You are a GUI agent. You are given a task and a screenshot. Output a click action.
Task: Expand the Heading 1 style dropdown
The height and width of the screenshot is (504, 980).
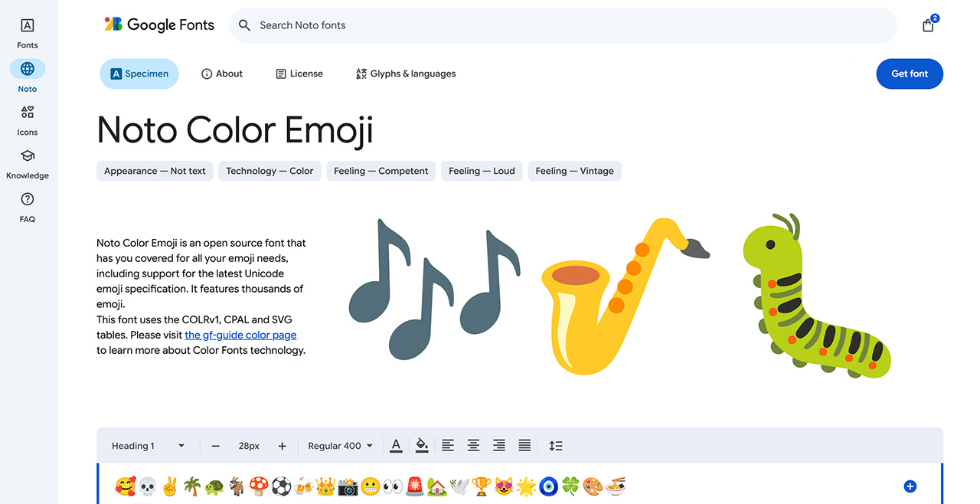pos(149,446)
